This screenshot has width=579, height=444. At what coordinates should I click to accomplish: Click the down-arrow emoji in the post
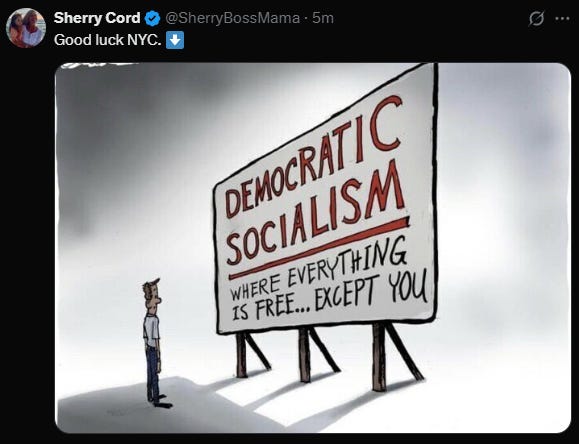(x=175, y=40)
